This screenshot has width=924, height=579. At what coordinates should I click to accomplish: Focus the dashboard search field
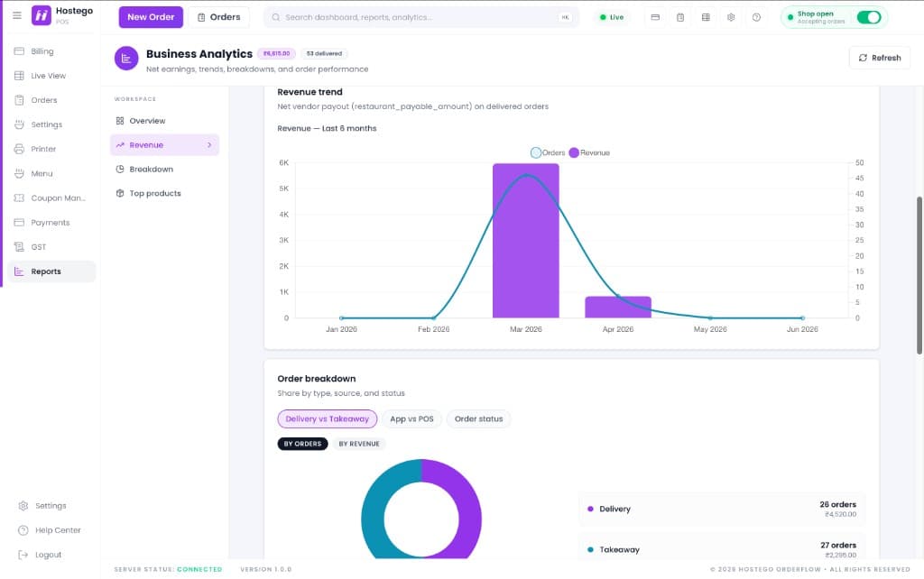pyautogui.click(x=421, y=17)
